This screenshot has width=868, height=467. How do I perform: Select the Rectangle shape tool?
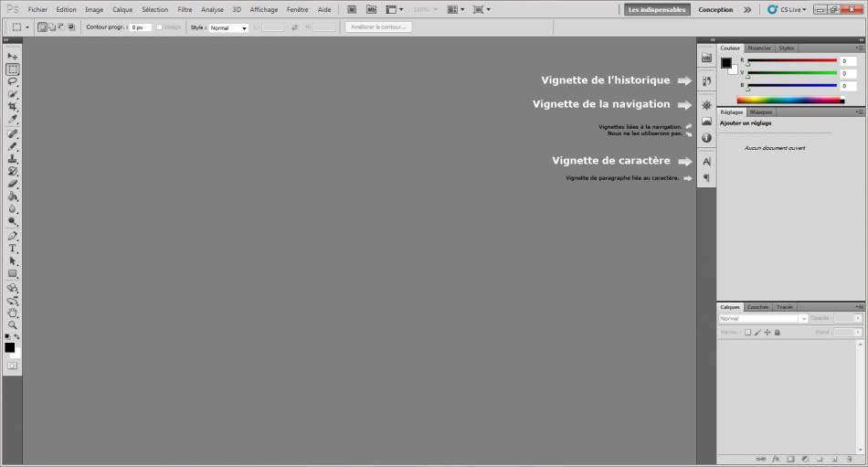tap(12, 273)
